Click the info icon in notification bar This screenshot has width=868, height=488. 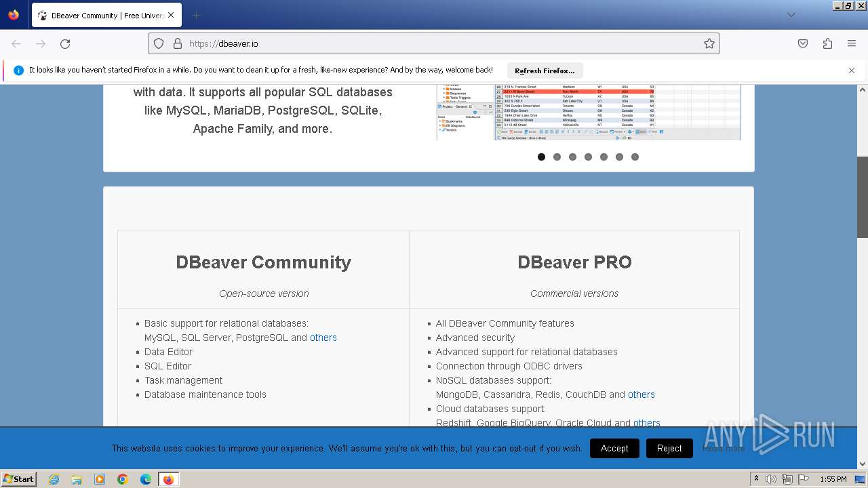click(18, 70)
